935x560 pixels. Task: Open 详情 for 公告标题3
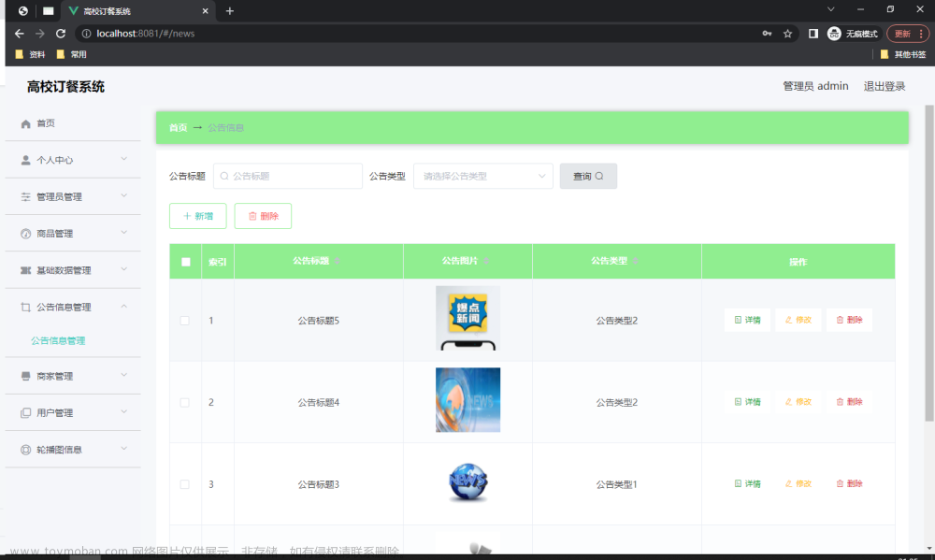tap(747, 483)
